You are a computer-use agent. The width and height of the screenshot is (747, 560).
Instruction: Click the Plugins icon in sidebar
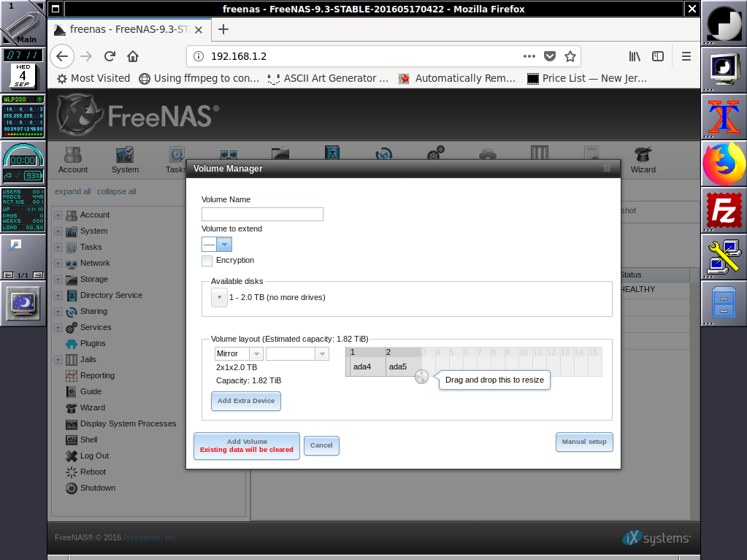pyautogui.click(x=72, y=343)
